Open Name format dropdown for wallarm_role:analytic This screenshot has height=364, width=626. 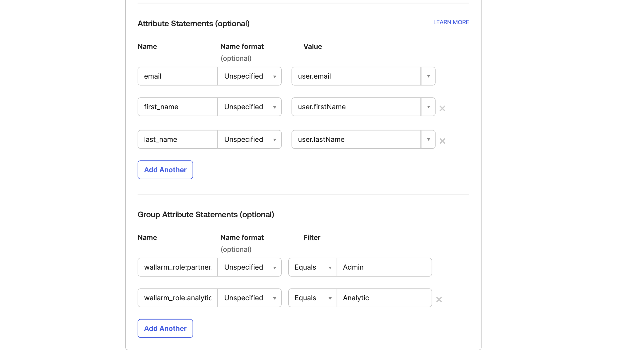click(x=274, y=298)
